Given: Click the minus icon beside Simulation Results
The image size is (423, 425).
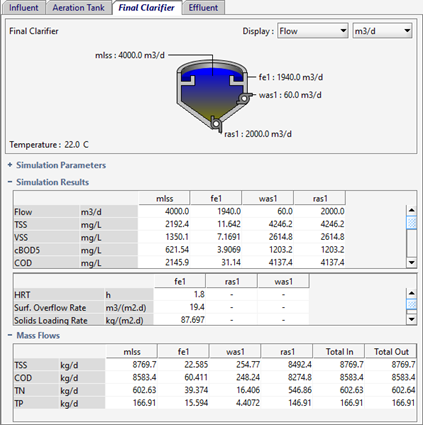Looking at the screenshot, I should click(x=10, y=182).
